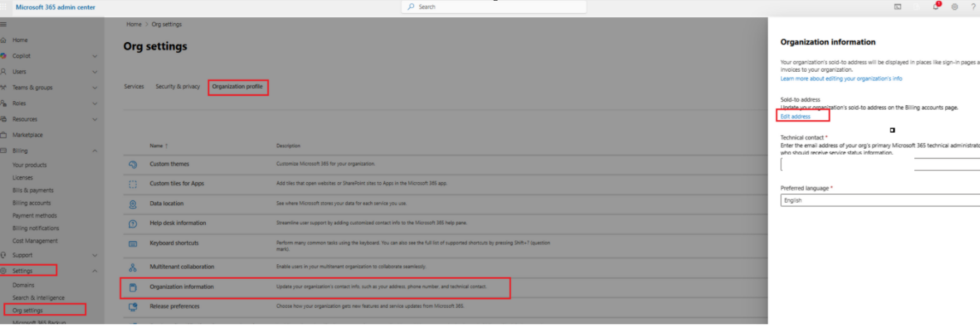The width and height of the screenshot is (980, 330).
Task: Expand the Copilot menu chevron
Action: pos(95,56)
